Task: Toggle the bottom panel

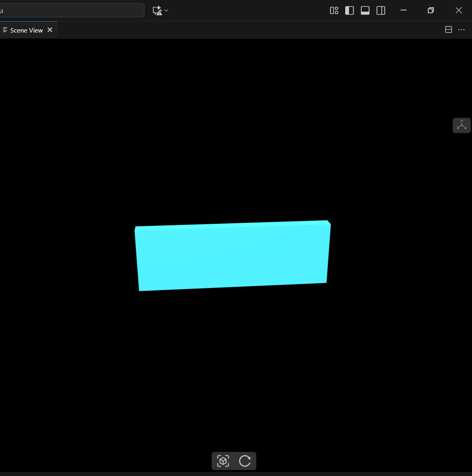Action: [x=365, y=10]
